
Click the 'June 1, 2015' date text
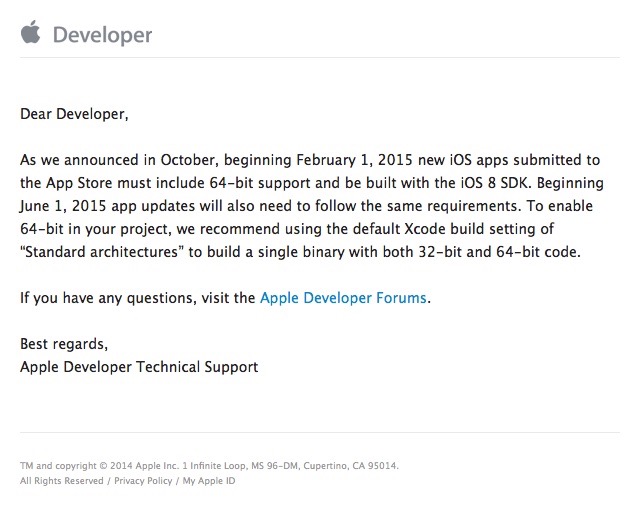[x=63, y=206]
